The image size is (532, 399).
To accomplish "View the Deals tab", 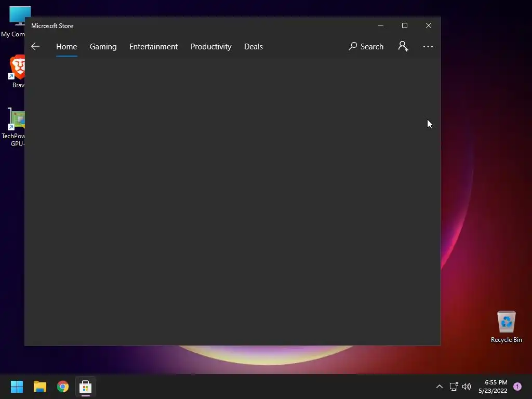I will pyautogui.click(x=254, y=46).
